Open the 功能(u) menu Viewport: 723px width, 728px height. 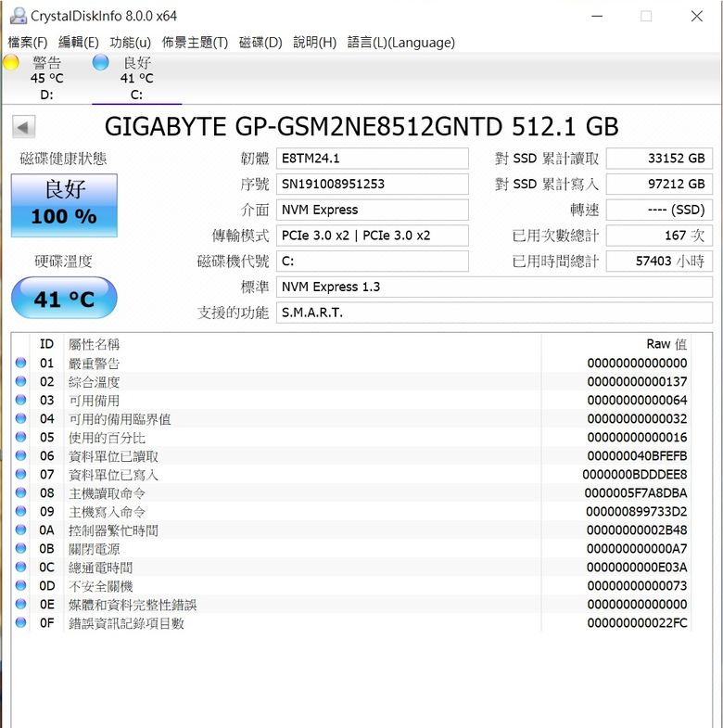click(x=131, y=43)
